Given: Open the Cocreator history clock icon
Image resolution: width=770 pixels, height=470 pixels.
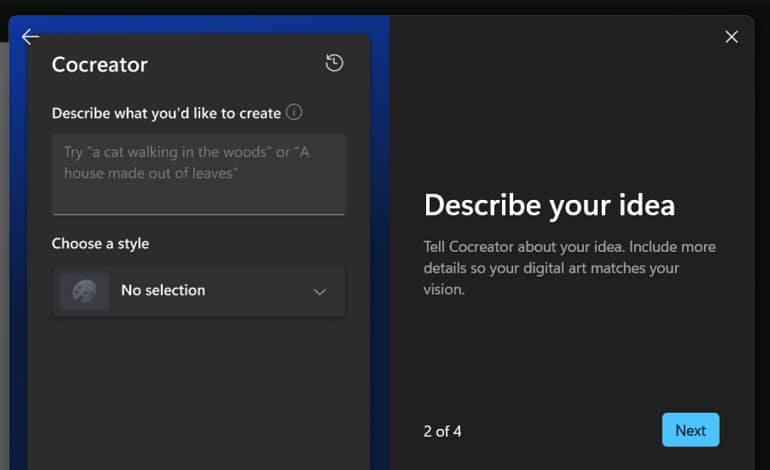Looking at the screenshot, I should [x=334, y=63].
